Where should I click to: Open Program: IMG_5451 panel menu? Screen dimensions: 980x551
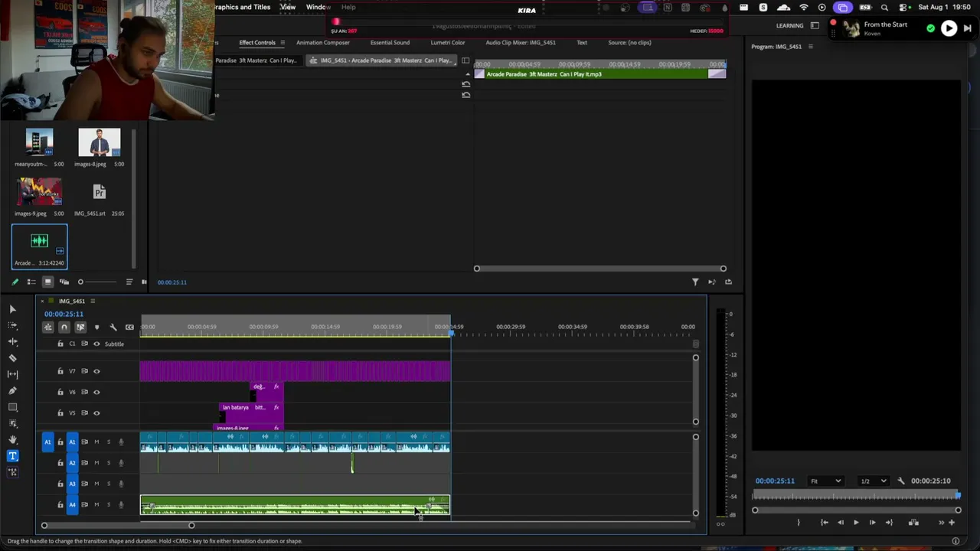[x=811, y=47]
